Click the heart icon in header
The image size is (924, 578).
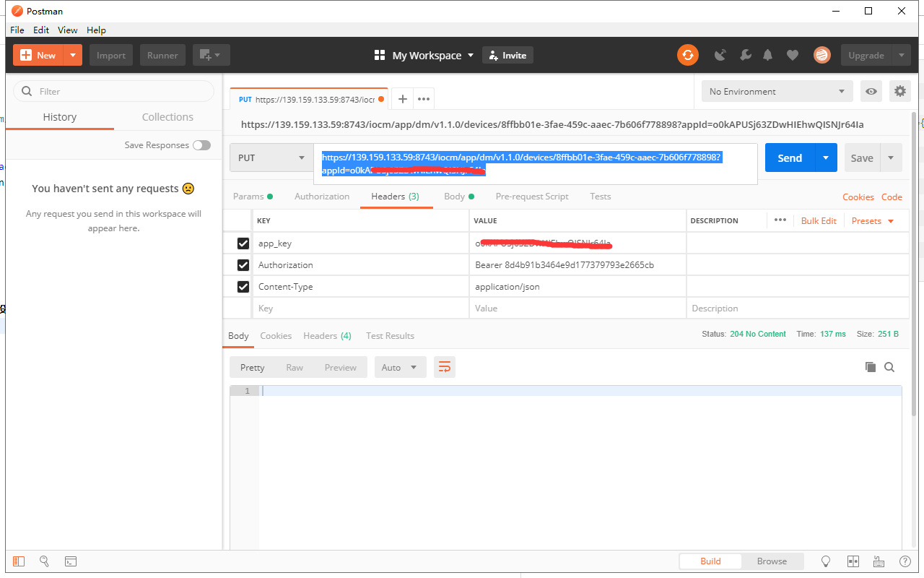click(793, 55)
